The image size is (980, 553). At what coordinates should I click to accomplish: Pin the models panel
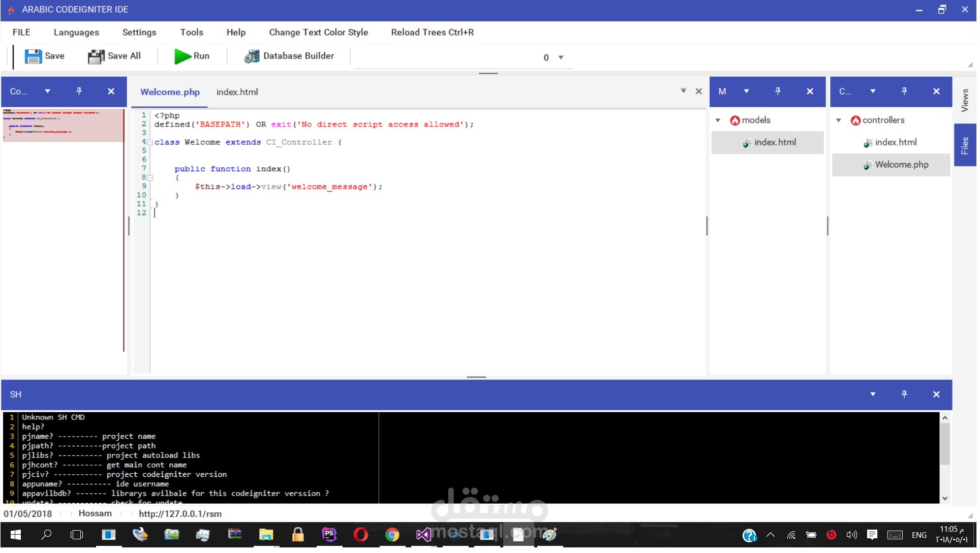coord(777,91)
